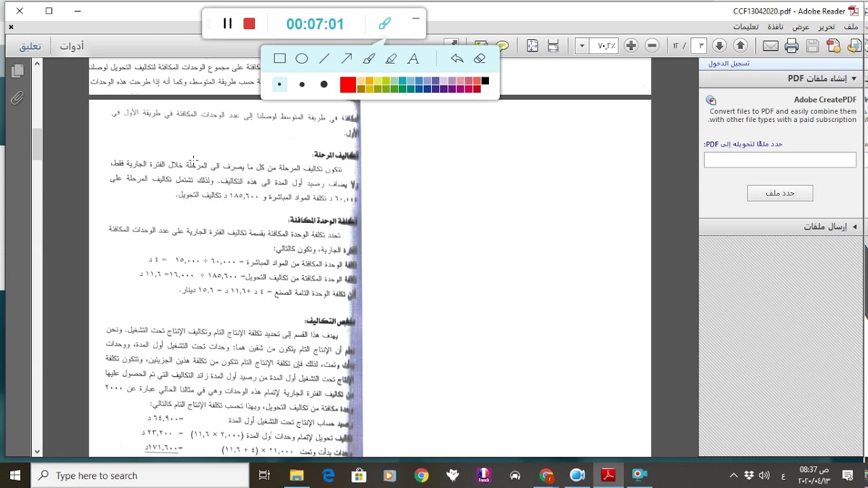Click the save file icon
868x488 pixels.
point(812,45)
